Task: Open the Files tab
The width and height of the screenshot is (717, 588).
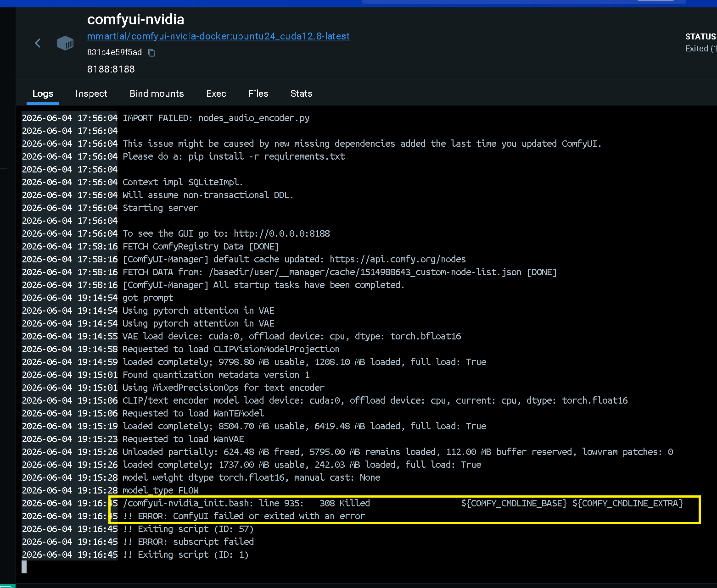Action: 258,94
